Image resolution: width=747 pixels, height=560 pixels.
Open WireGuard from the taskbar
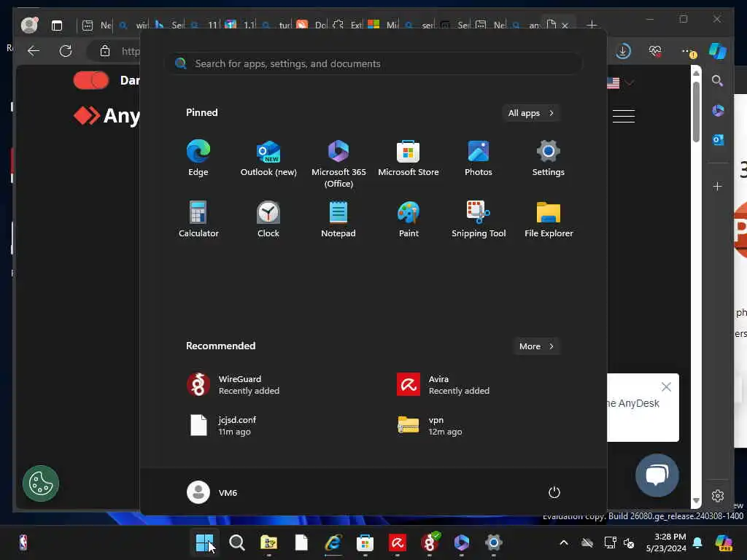[x=430, y=542]
